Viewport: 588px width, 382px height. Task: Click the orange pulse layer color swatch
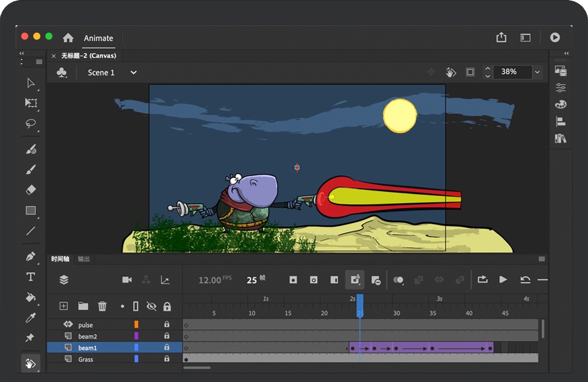tap(136, 325)
